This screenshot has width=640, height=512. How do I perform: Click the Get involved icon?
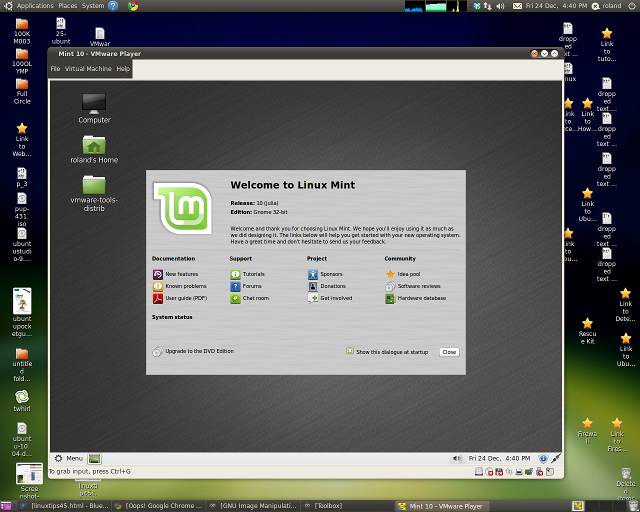313,298
